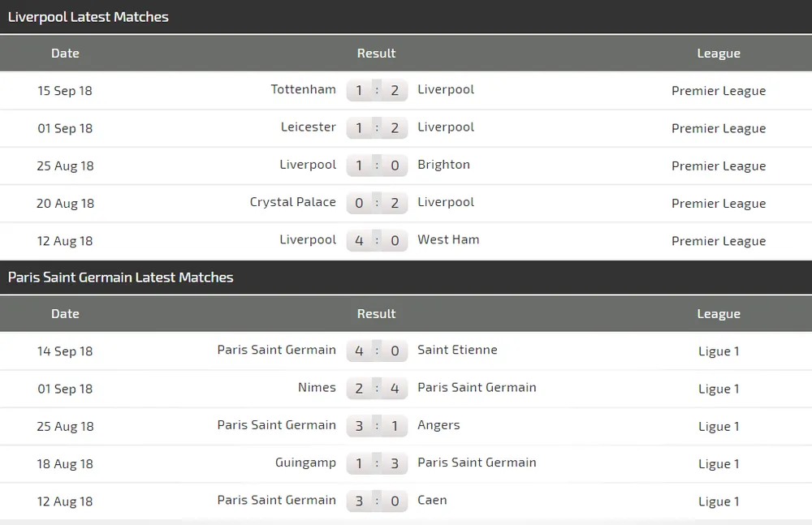Click Premier League label on 15 Sep row
Screen dimensions: 812x525
coord(719,90)
